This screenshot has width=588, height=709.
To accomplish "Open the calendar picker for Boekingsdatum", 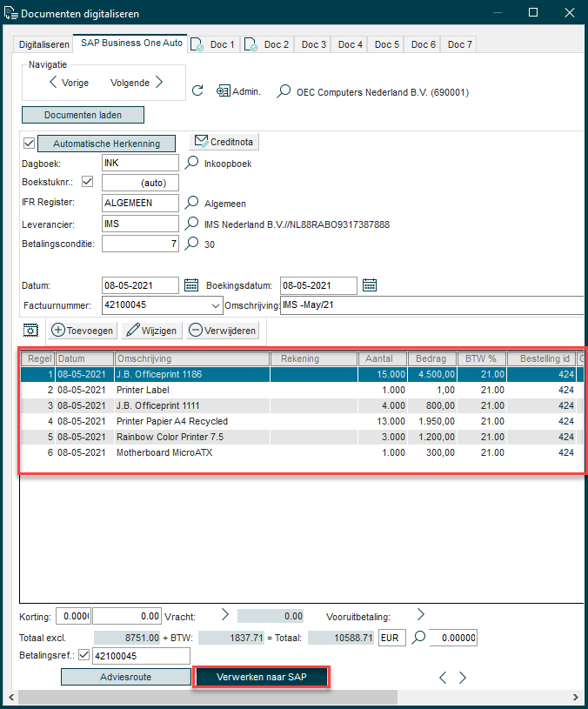I will [x=370, y=285].
